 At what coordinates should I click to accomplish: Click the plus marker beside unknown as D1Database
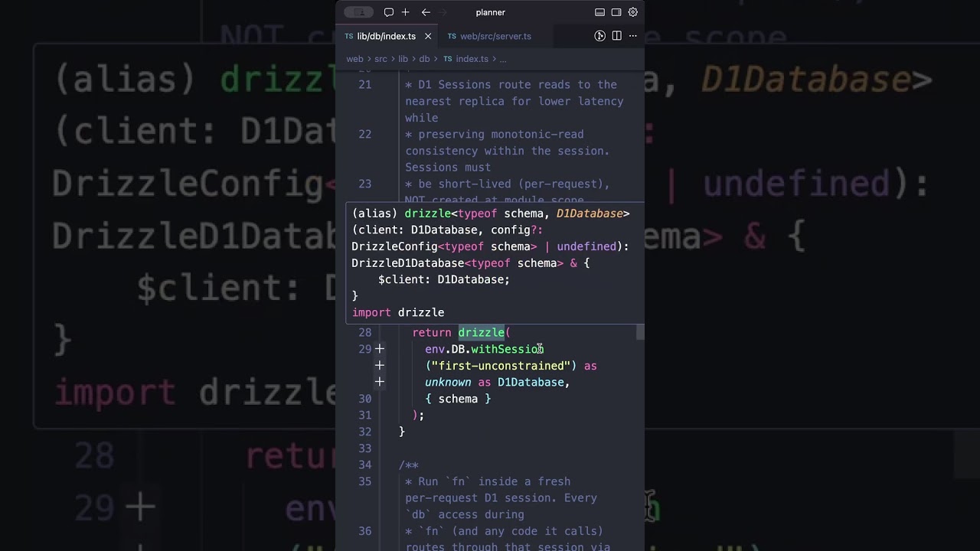[379, 382]
